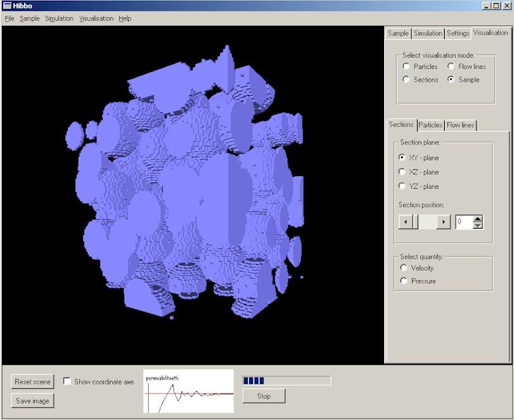Stop the running simulation
The image size is (514, 420).
264,396
